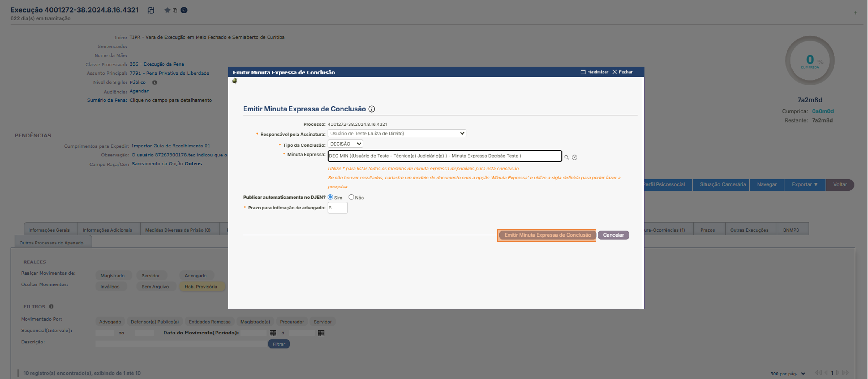The image size is (868, 379).
Task: Switch to Informações Adicionais tab
Action: 107,230
